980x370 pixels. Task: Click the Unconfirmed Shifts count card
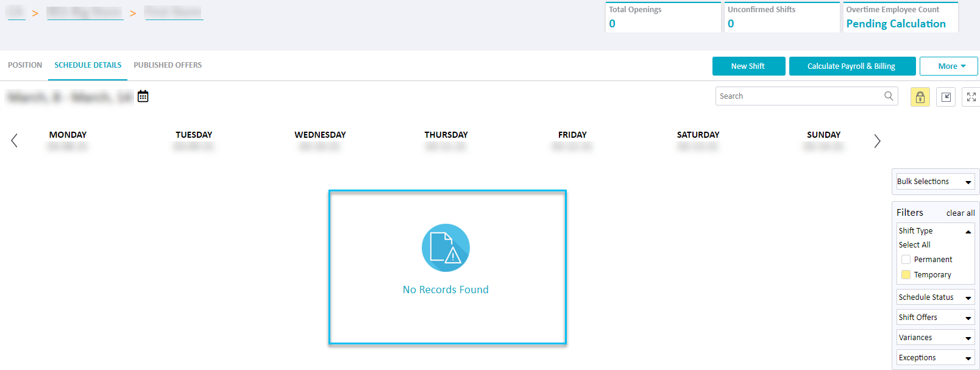[782, 17]
